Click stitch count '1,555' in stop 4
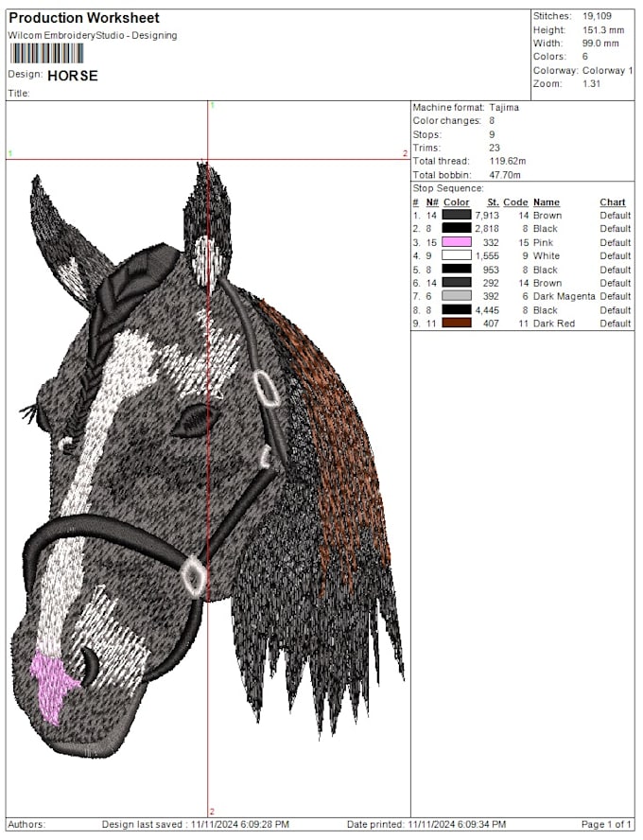Viewport: 643px width, 840px height. (x=487, y=256)
